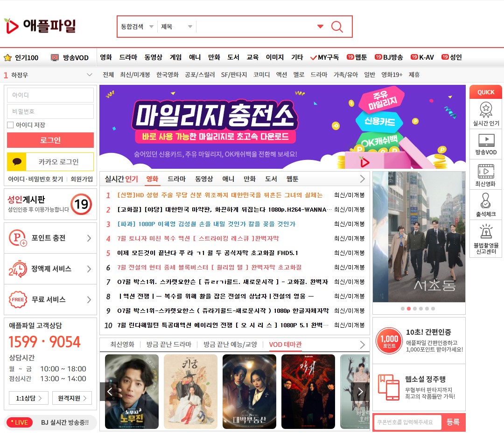Select 방송VOD icon in the QUICK sidebar
The width and height of the screenshot is (504, 435).
[x=485, y=145]
